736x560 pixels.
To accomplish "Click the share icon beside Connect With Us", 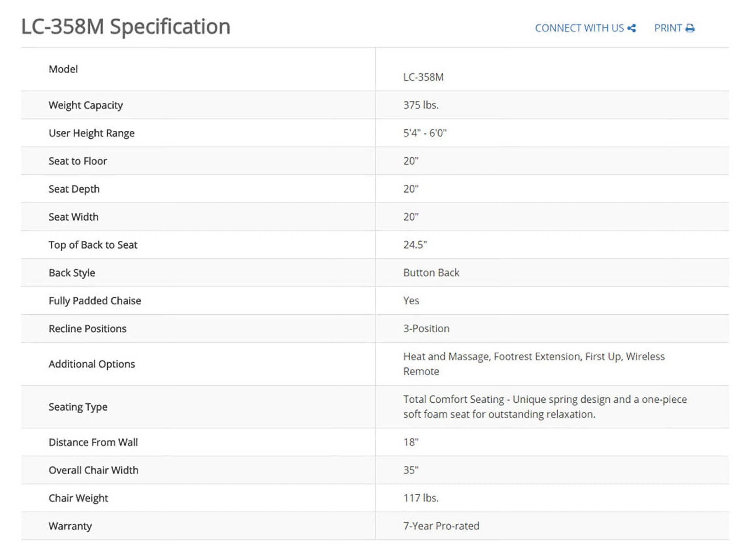I will click(x=631, y=28).
